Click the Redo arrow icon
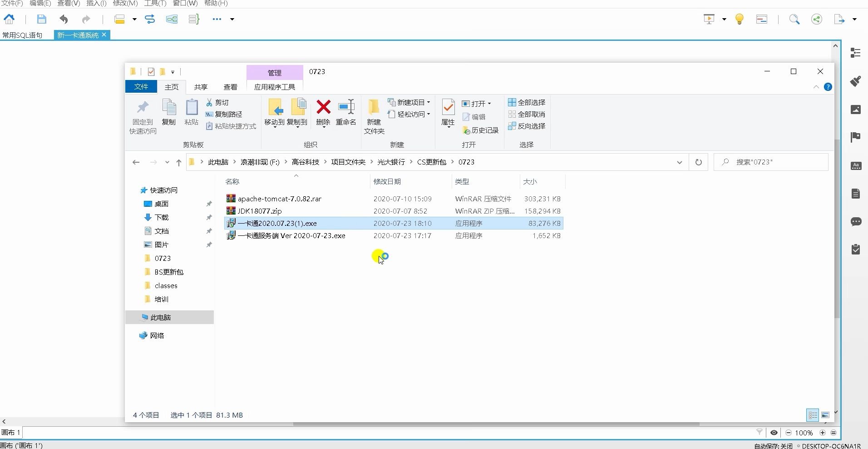868x449 pixels. point(86,19)
